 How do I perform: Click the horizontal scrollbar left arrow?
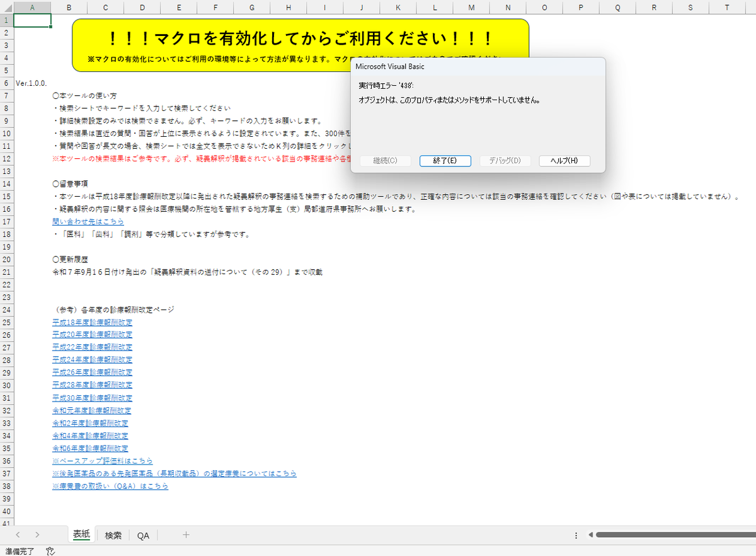590,535
